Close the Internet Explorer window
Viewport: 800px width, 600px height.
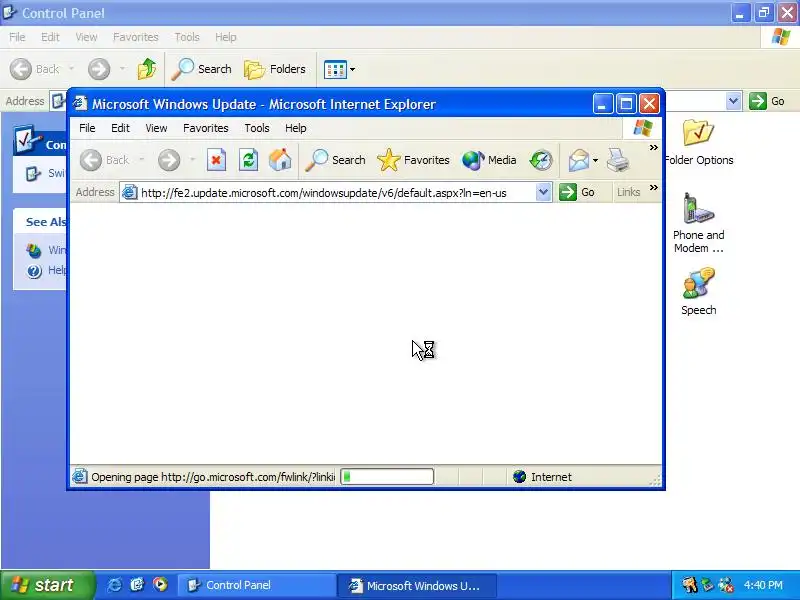pos(649,104)
